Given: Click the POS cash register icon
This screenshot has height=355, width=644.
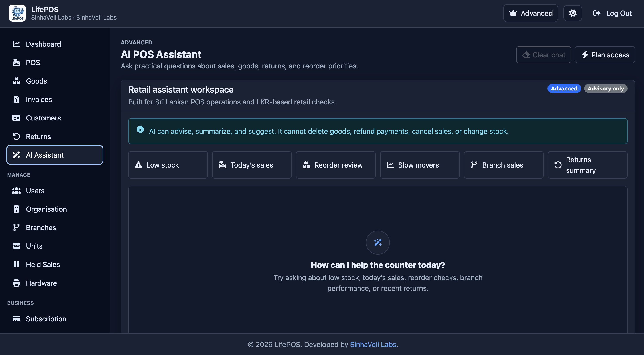Looking at the screenshot, I should tap(16, 63).
